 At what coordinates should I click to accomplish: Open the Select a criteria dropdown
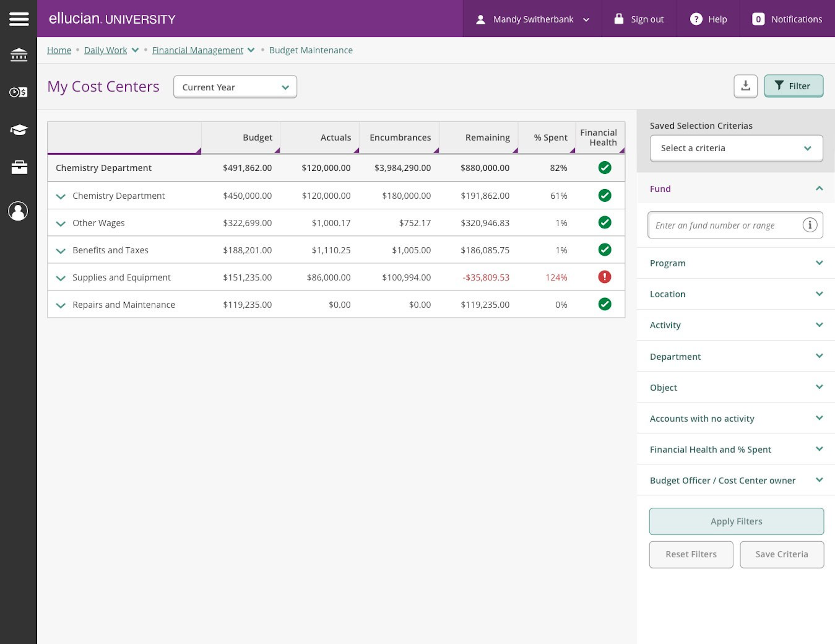736,148
